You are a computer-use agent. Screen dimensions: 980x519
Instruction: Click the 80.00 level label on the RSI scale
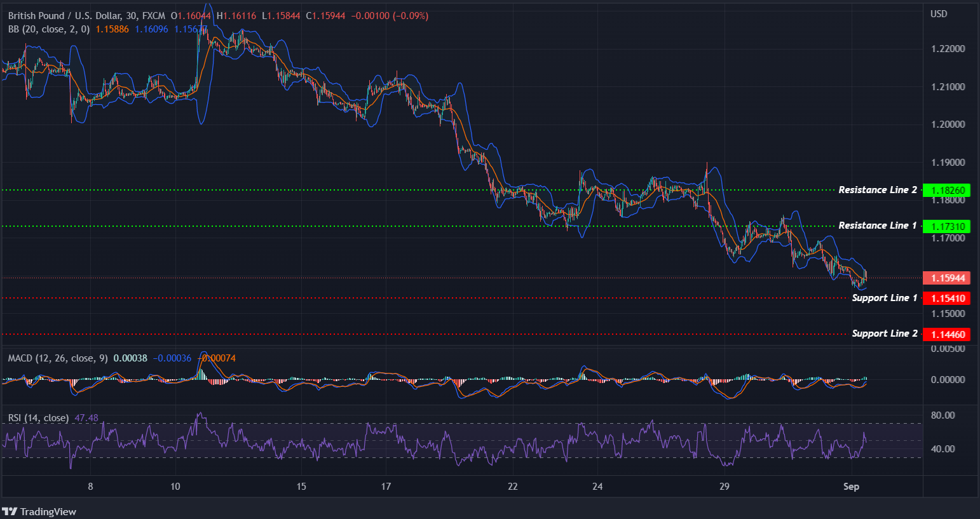coord(943,414)
